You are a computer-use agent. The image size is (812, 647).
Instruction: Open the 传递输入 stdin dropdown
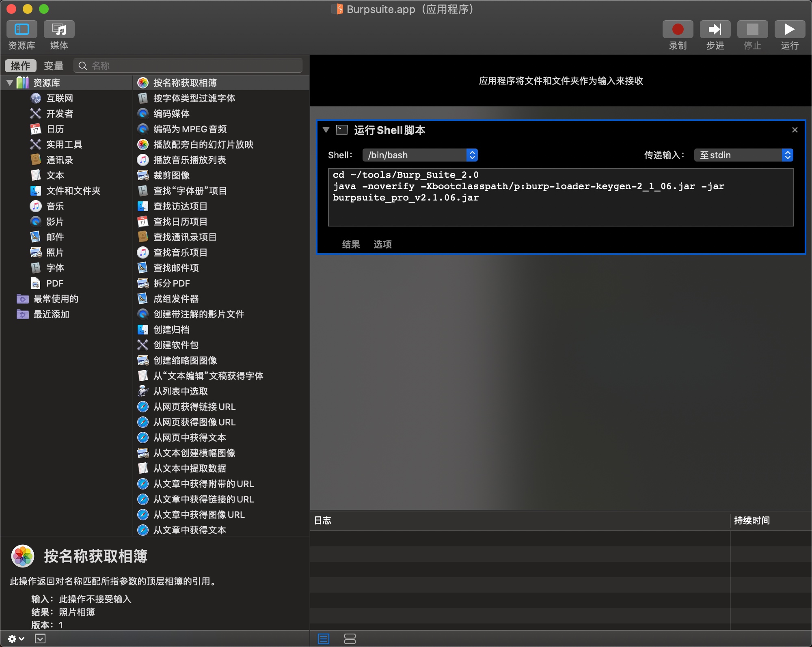743,155
